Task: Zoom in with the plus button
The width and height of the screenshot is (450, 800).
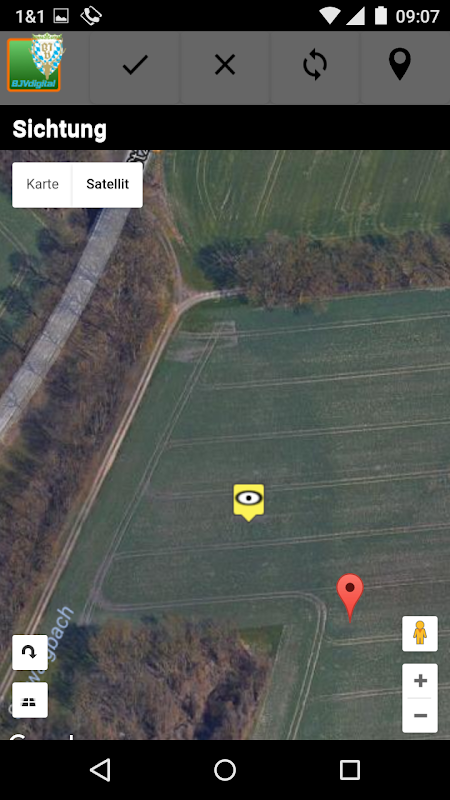Action: point(420,681)
